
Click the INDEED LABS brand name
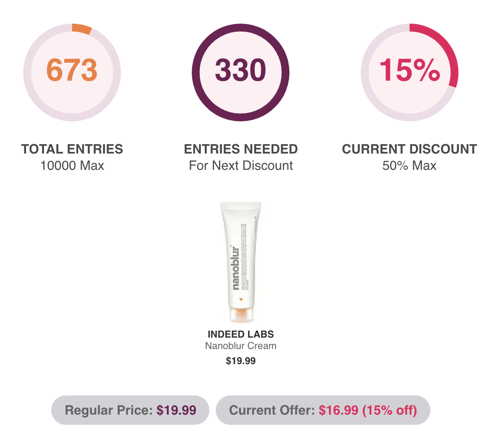[241, 334]
